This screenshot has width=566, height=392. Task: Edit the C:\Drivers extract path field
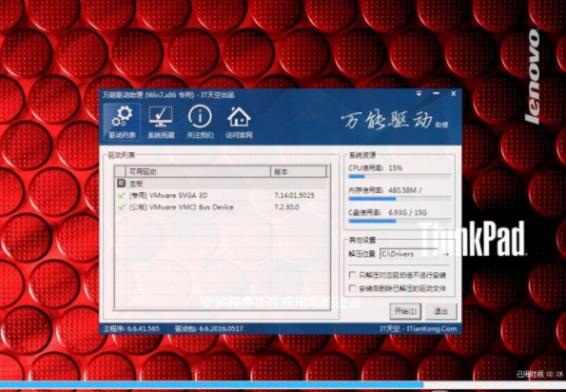409,254
